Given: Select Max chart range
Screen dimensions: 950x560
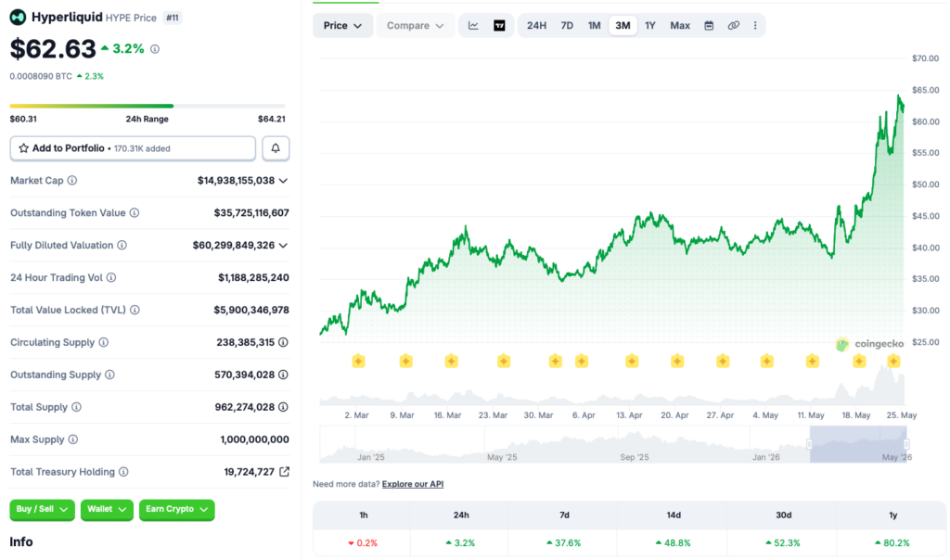Looking at the screenshot, I should coord(680,25).
